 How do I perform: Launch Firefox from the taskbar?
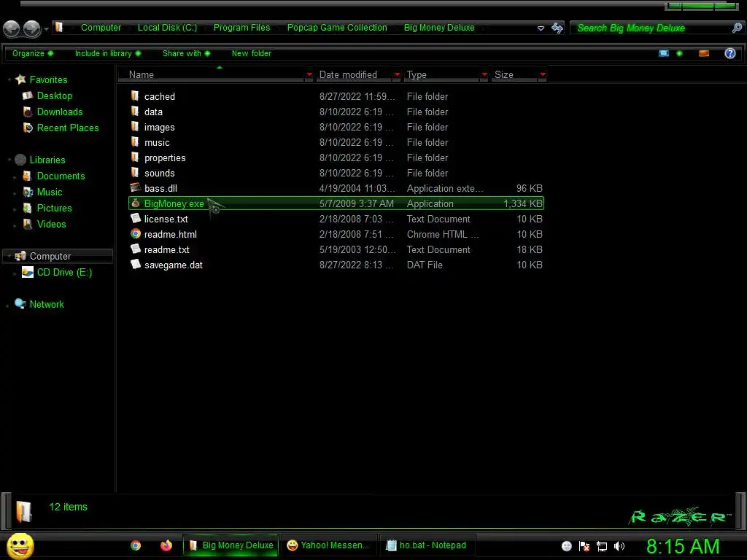click(166, 545)
